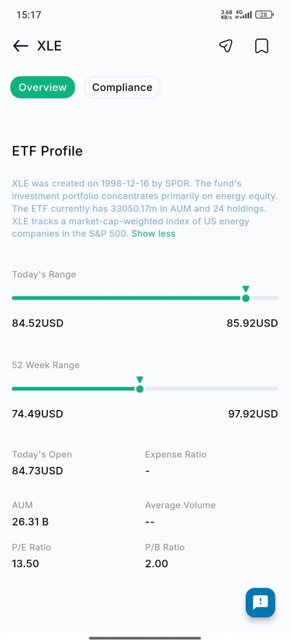Screen dimensions: 290x644
Task: Tap the AUM value 26.31 B
Action: point(30,522)
